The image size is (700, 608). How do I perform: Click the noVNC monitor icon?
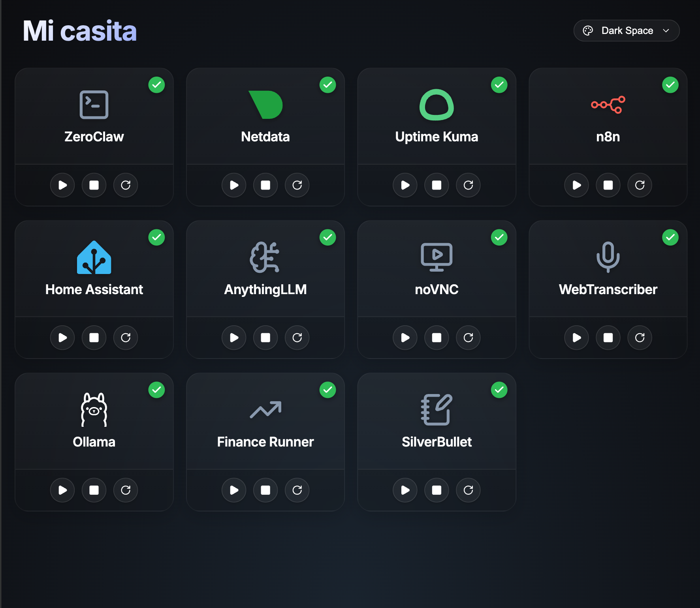pos(437,257)
